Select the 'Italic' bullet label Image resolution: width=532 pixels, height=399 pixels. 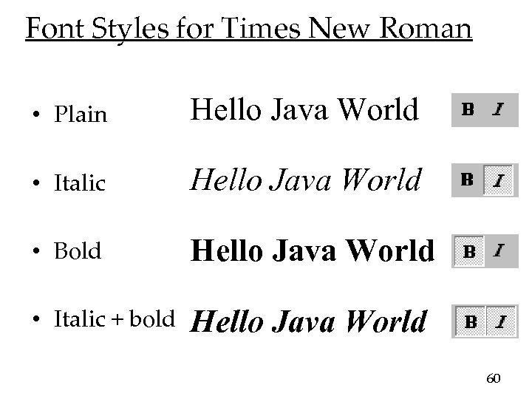pyautogui.click(x=80, y=184)
